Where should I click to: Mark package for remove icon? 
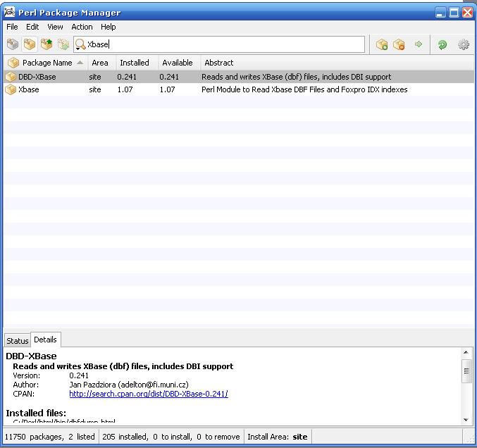point(399,44)
